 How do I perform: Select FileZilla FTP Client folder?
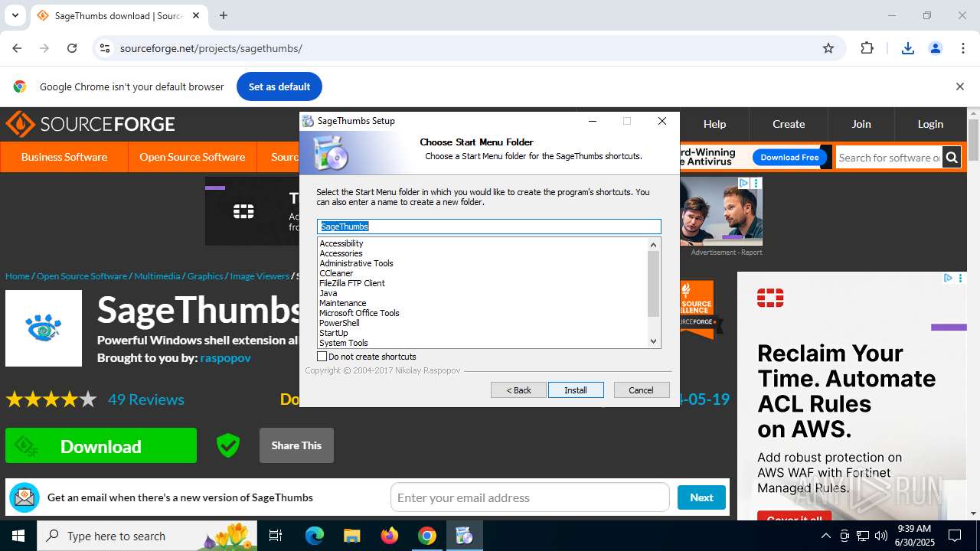352,283
